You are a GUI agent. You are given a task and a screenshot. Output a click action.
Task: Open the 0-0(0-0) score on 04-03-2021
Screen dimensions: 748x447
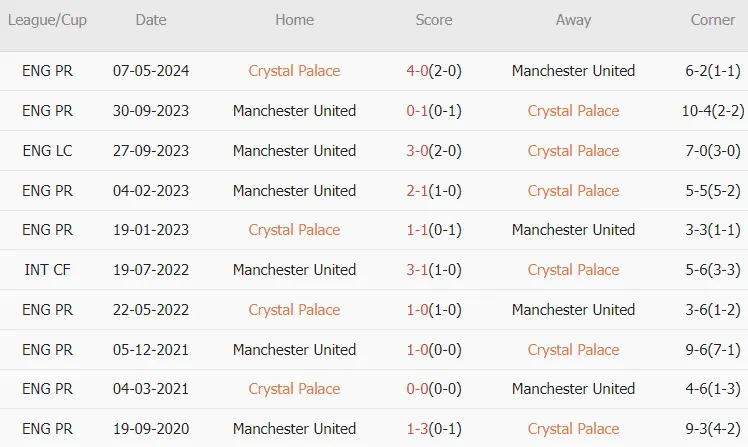[434, 389]
